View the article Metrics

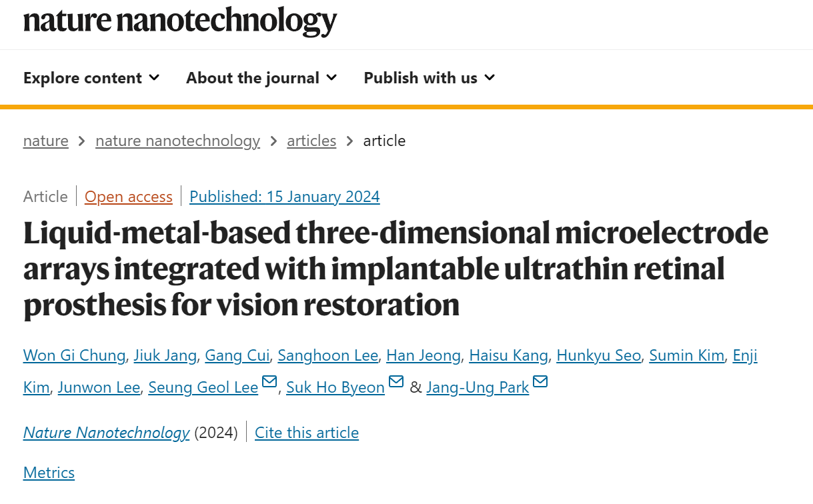49,473
